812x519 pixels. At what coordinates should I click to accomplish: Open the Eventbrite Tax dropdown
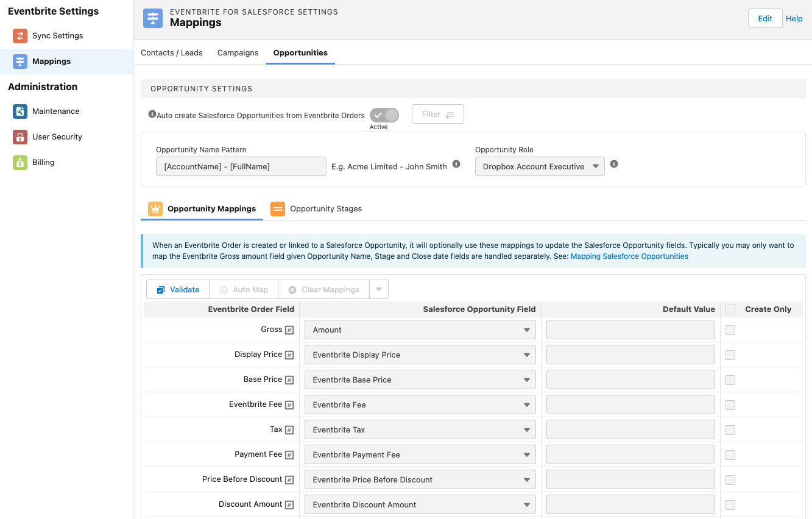click(420, 429)
